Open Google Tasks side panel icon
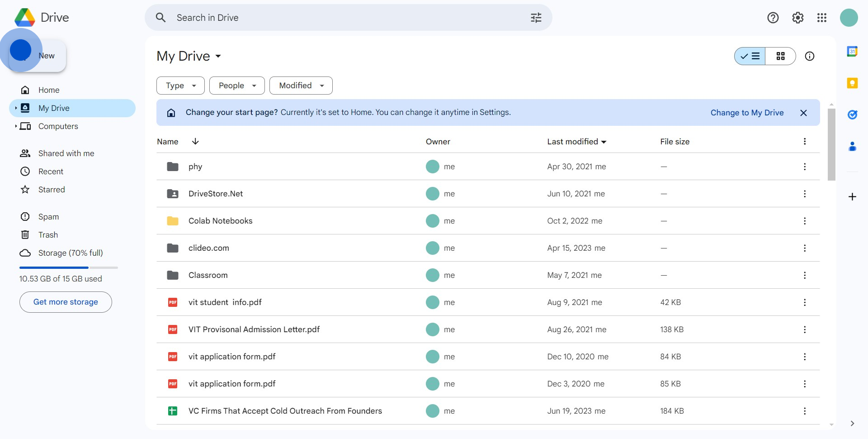Image resolution: width=868 pixels, height=439 pixels. [852, 115]
